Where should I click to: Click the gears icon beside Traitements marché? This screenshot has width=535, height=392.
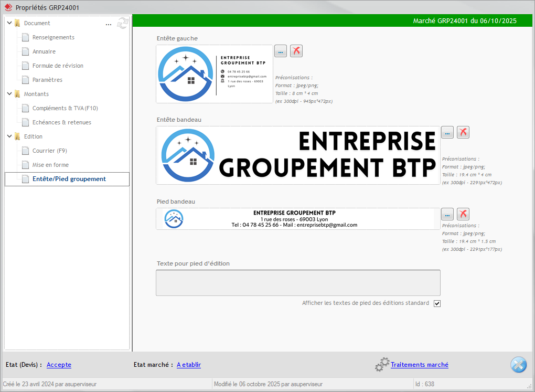tap(382, 365)
